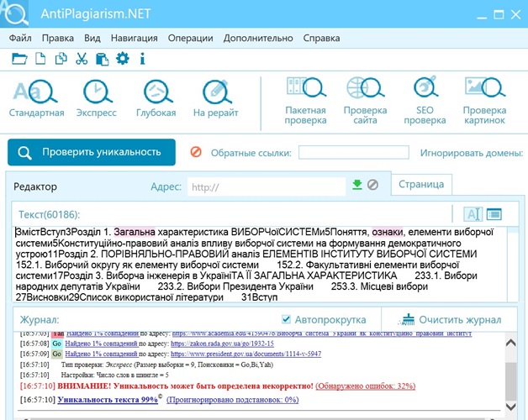
Task: Switch to Редактор tab
Action: pos(35,186)
